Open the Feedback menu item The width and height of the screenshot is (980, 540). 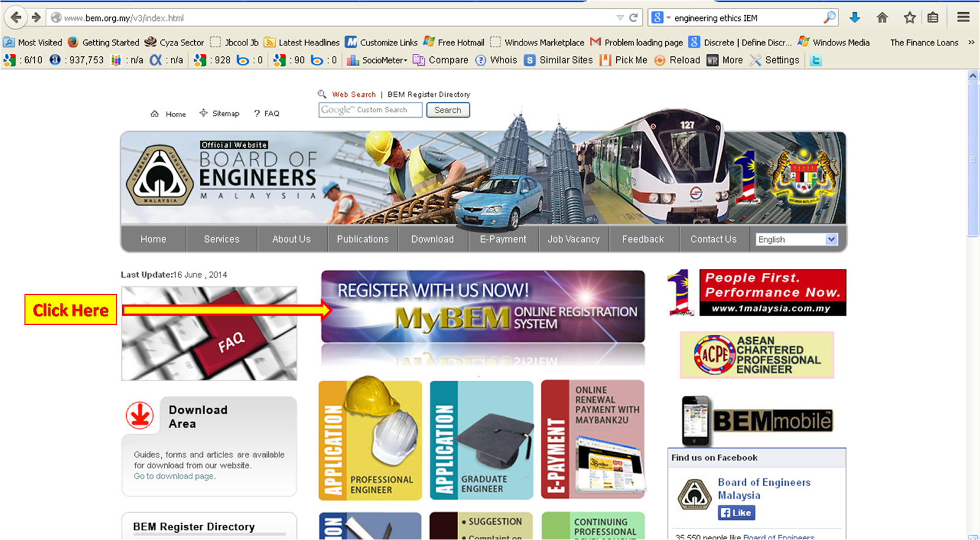[643, 239]
